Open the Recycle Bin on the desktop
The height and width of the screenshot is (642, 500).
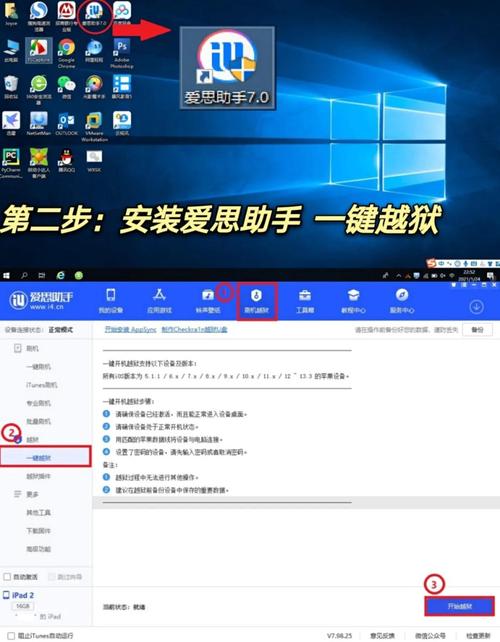(11, 87)
